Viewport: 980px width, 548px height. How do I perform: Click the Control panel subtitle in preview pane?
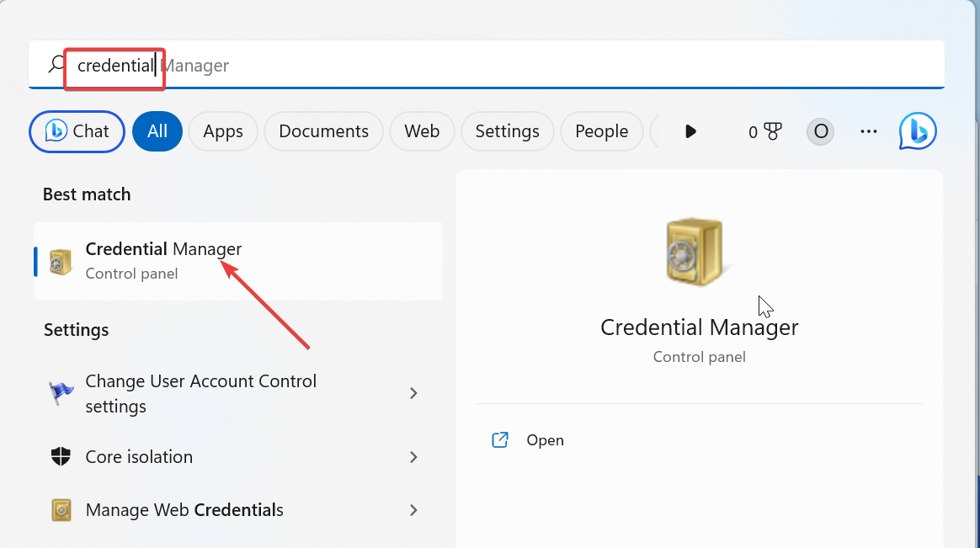(x=700, y=357)
